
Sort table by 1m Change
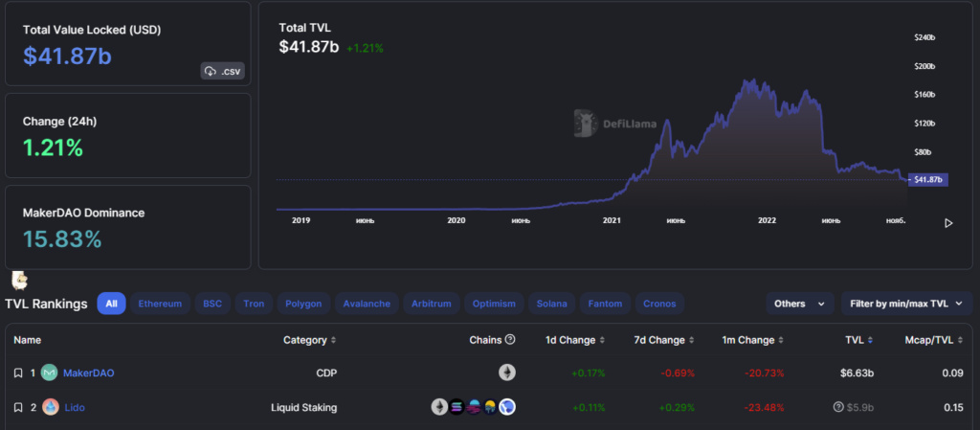tap(753, 340)
